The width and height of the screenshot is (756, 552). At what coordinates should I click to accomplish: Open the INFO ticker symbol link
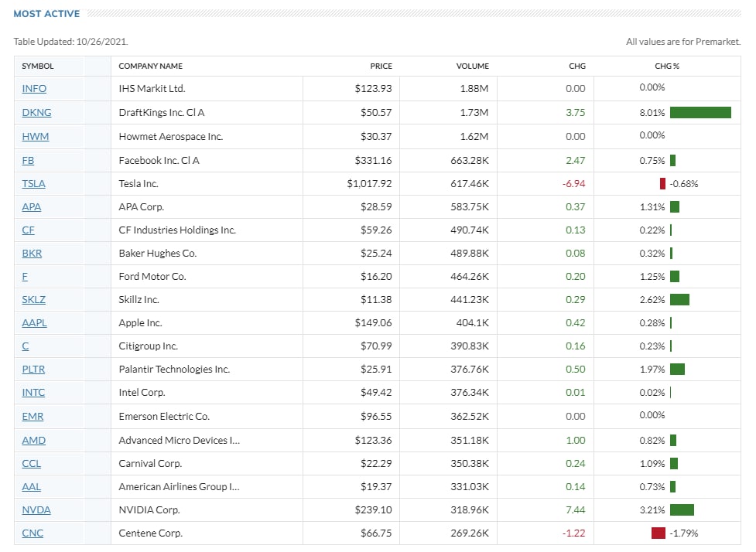point(34,89)
